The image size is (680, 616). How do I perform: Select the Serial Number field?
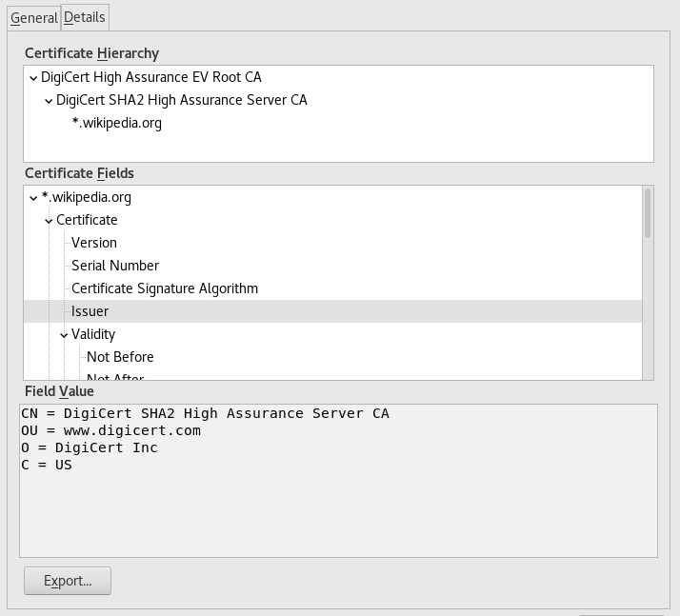pos(115,266)
